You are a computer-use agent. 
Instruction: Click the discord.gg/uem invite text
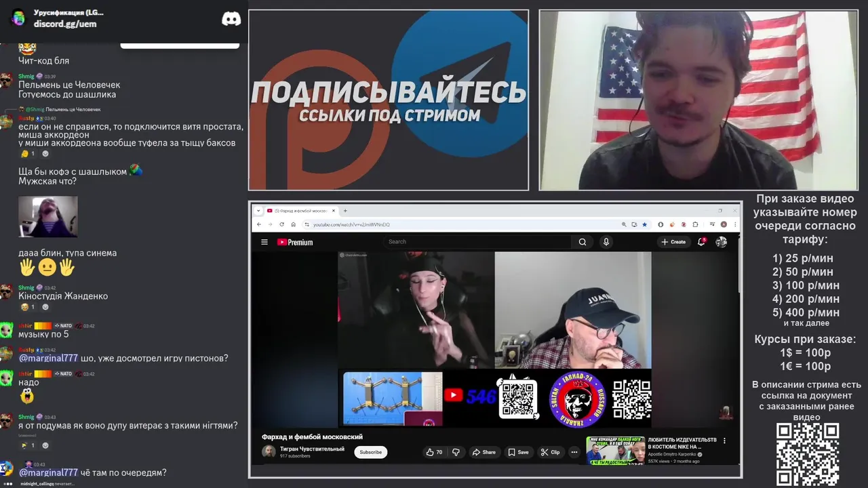coord(65,24)
